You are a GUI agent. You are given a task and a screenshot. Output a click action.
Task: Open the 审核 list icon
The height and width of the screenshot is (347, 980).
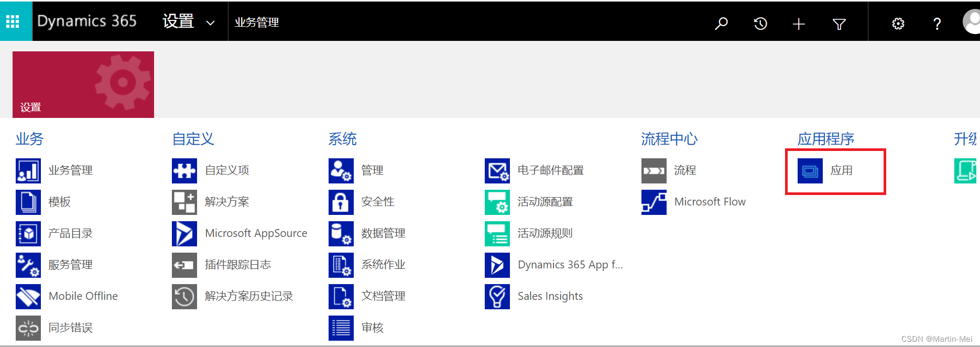tap(341, 328)
